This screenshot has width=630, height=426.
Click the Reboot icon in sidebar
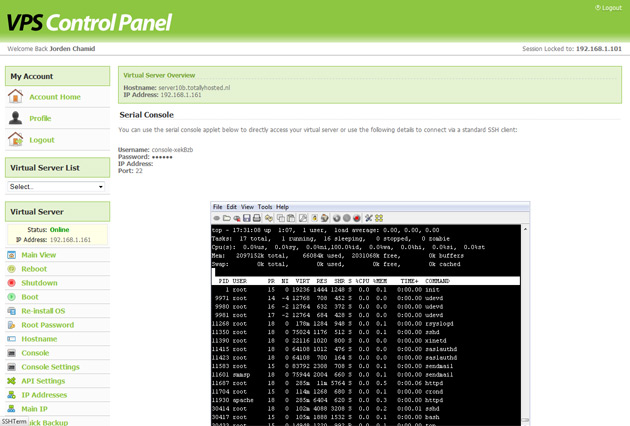11,269
